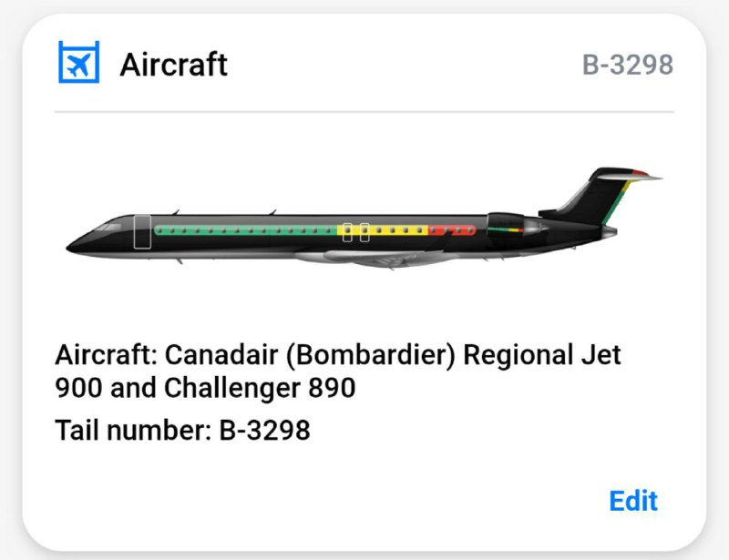Click the front passenger door outline
The width and height of the screenshot is (729, 560).
click(x=141, y=232)
